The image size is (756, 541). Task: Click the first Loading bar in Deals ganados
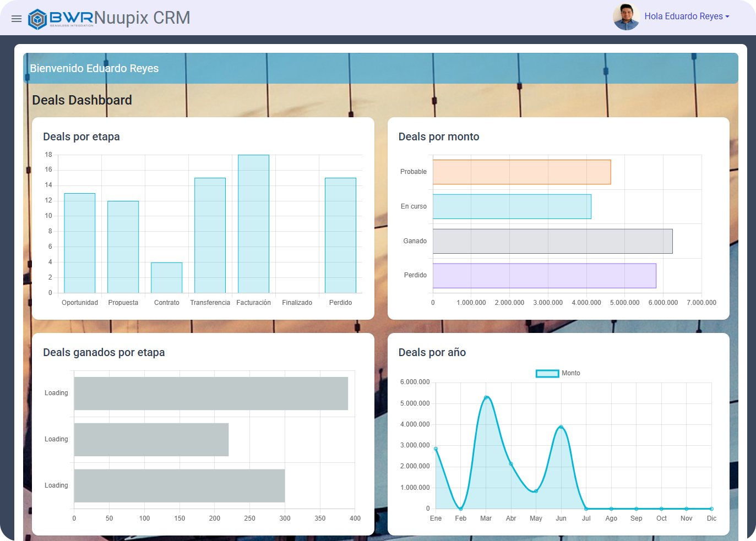pyautogui.click(x=211, y=394)
